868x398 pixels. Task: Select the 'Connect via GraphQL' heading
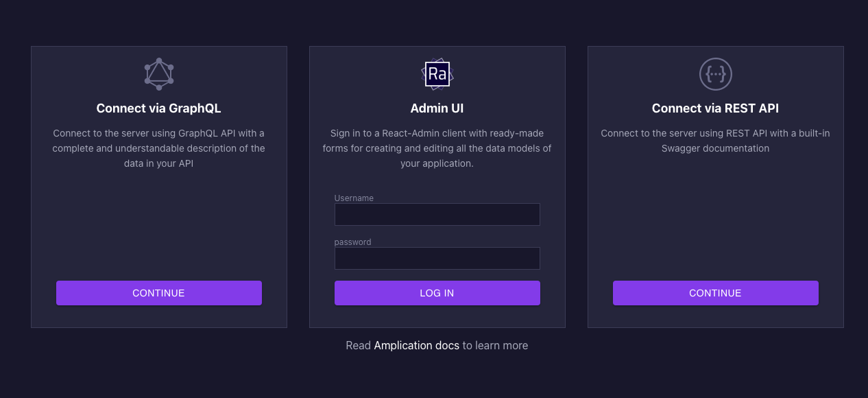[159, 108]
